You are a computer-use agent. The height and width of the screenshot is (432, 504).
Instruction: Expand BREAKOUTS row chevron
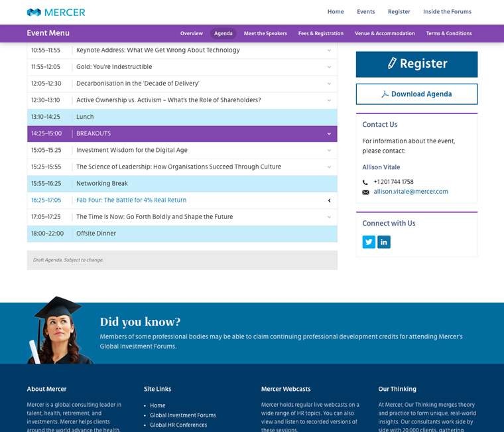tap(329, 134)
